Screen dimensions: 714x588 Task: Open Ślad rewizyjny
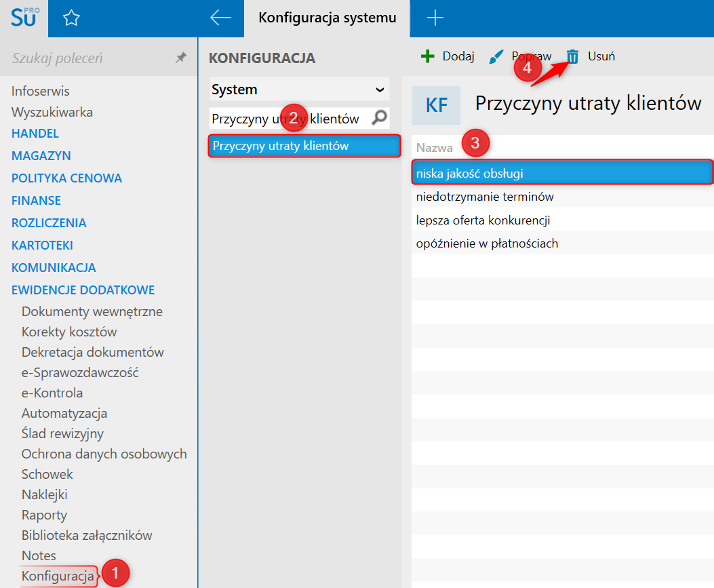62,433
